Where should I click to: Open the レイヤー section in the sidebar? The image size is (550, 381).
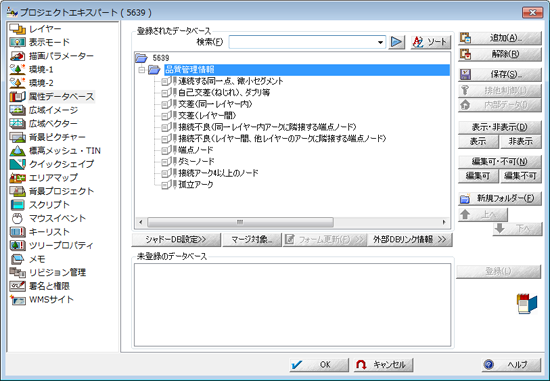35,29
